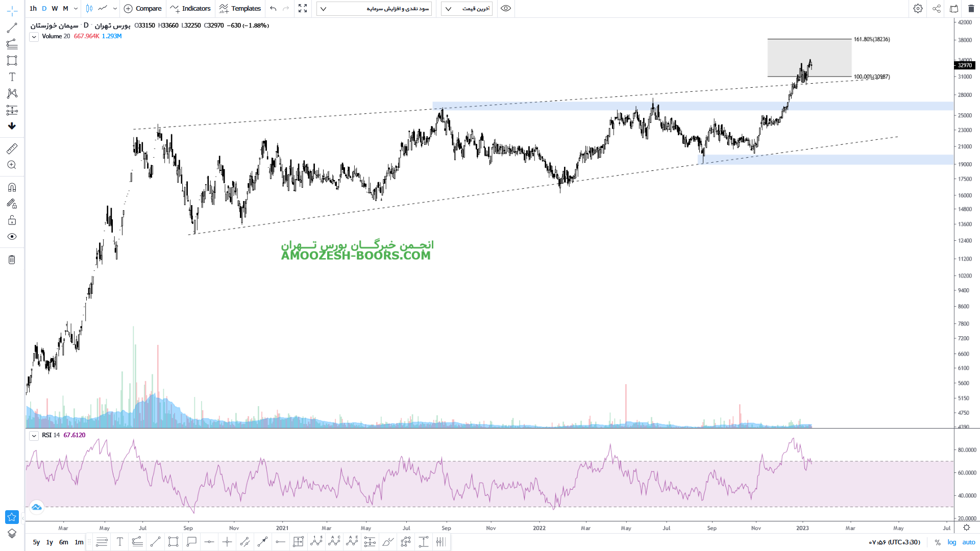Collapse the Volume indicator legend
This screenshot has height=551, width=980.
point(34,37)
